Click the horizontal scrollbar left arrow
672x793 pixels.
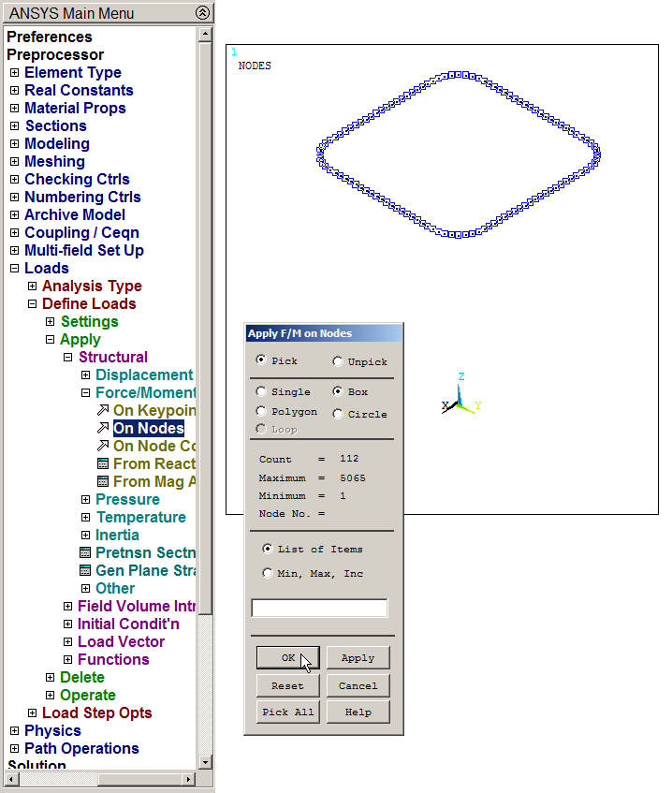tap(10, 779)
